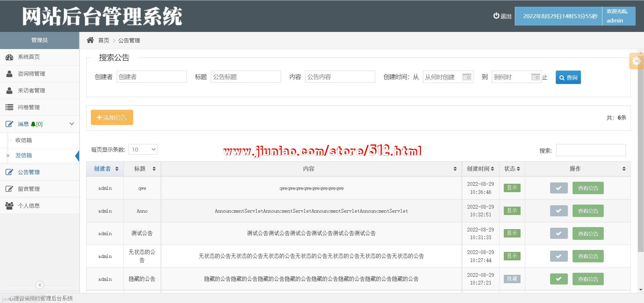Toggle the check button in the 测试公告 row
This screenshot has height=303, width=644.
(x=559, y=233)
